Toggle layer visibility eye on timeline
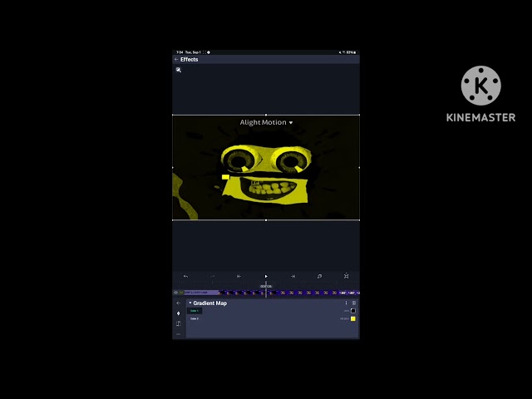The image size is (532, 399). [175, 293]
